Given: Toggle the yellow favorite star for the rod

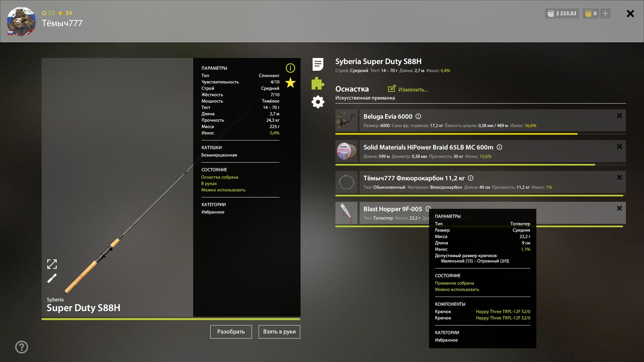Looking at the screenshot, I should coord(290,82).
